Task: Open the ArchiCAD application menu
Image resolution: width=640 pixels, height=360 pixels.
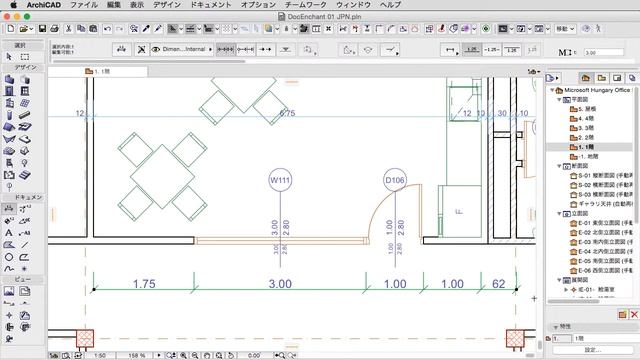Action: pos(44,5)
